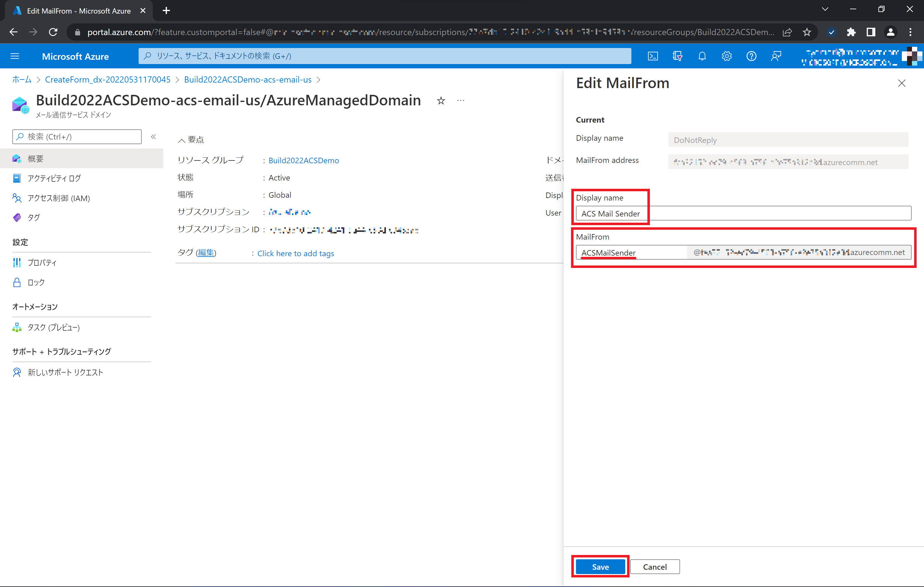The image size is (924, 587).
Task: Select 概要 in the sidebar
Action: pyautogui.click(x=35, y=158)
